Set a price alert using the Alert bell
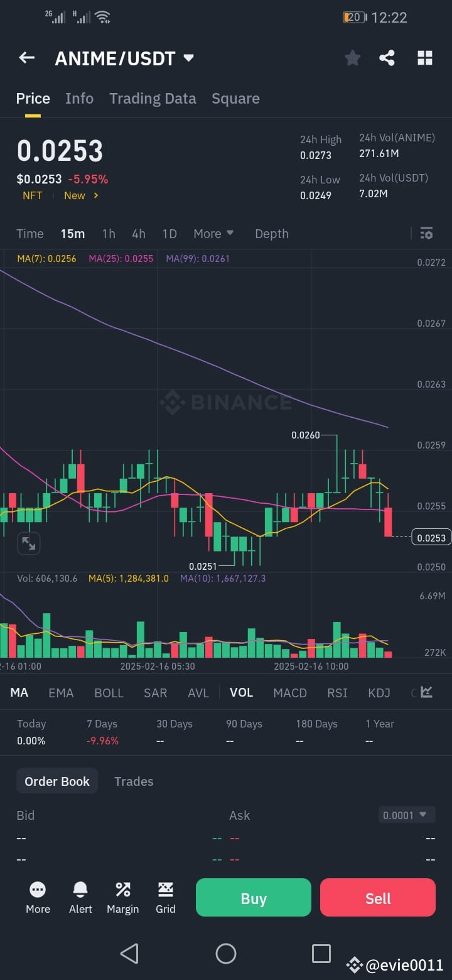 (x=80, y=897)
